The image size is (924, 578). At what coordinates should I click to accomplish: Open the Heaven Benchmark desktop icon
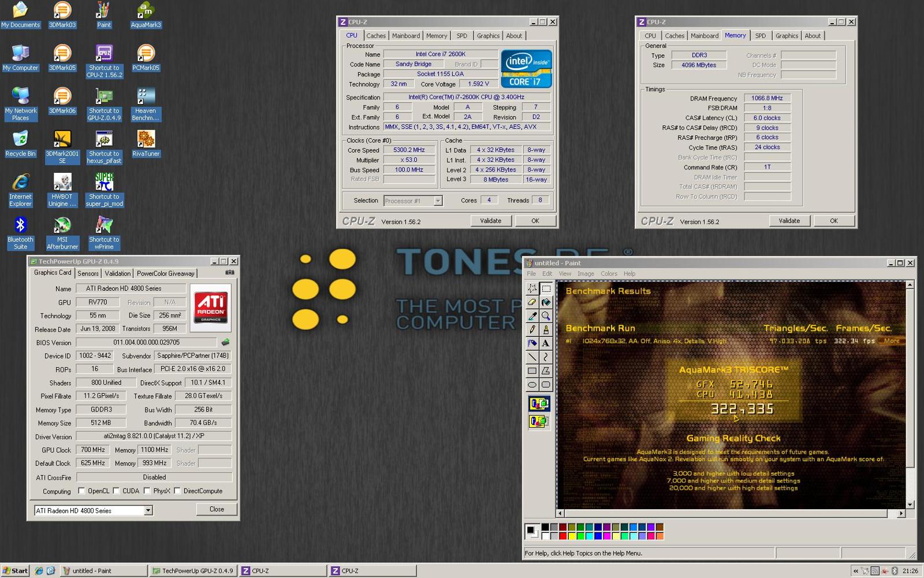click(146, 105)
